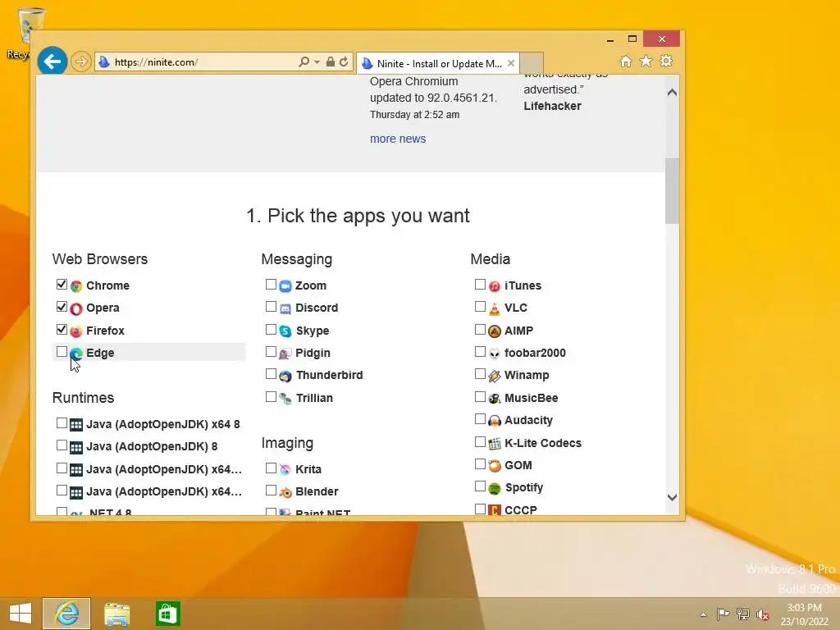Click the Forward navigation button

pos(81,62)
